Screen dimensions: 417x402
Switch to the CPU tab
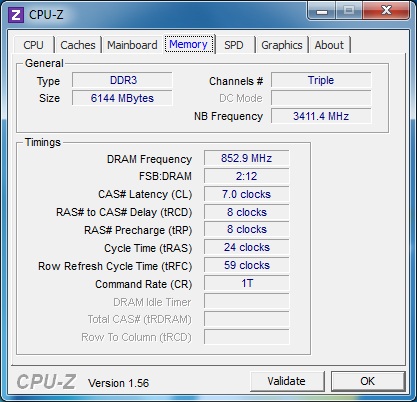[x=33, y=45]
